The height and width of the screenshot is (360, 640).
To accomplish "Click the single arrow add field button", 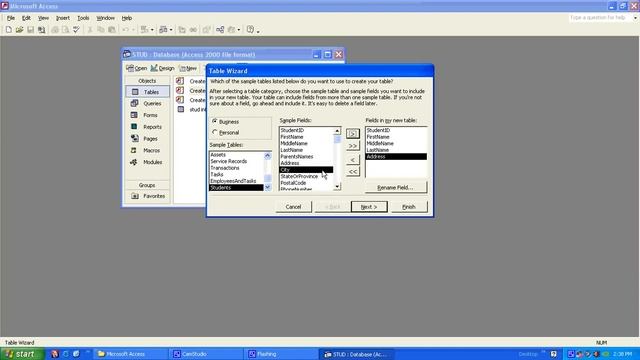I will 353,133.
